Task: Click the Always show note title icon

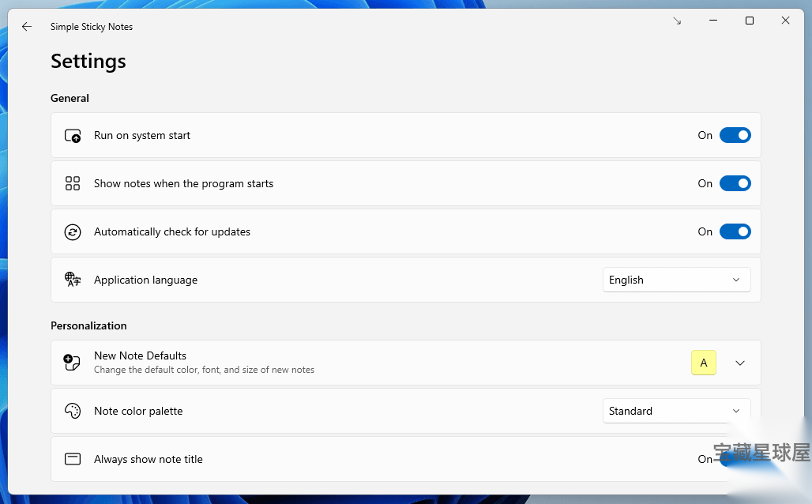Action: (x=73, y=459)
